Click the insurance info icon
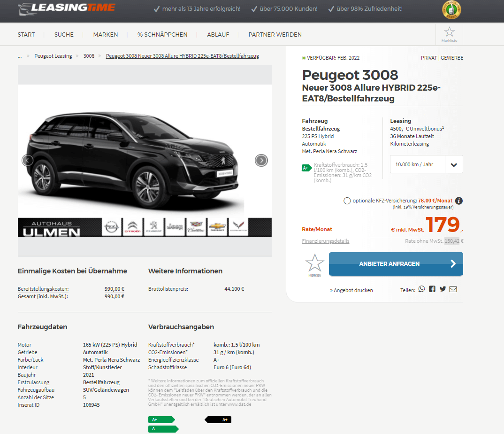The image size is (504, 434). point(459,201)
